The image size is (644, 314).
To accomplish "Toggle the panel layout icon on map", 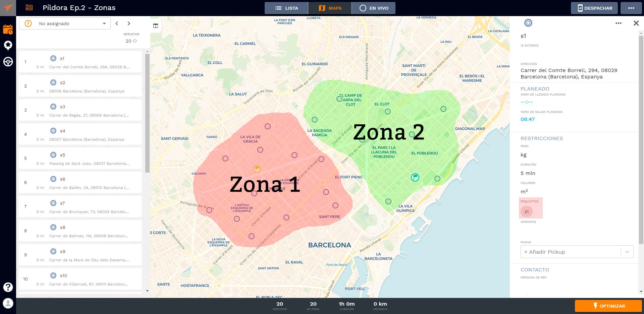I will pos(156,26).
